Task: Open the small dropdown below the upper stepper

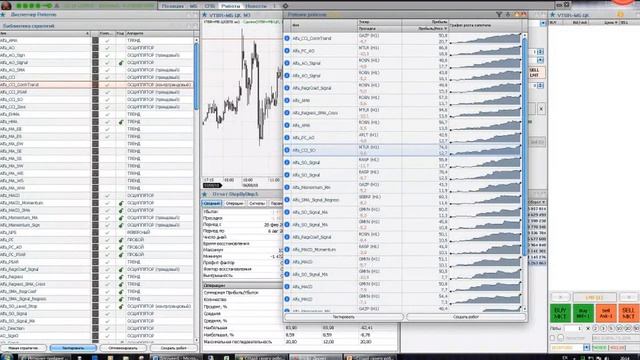Action: coord(540,60)
